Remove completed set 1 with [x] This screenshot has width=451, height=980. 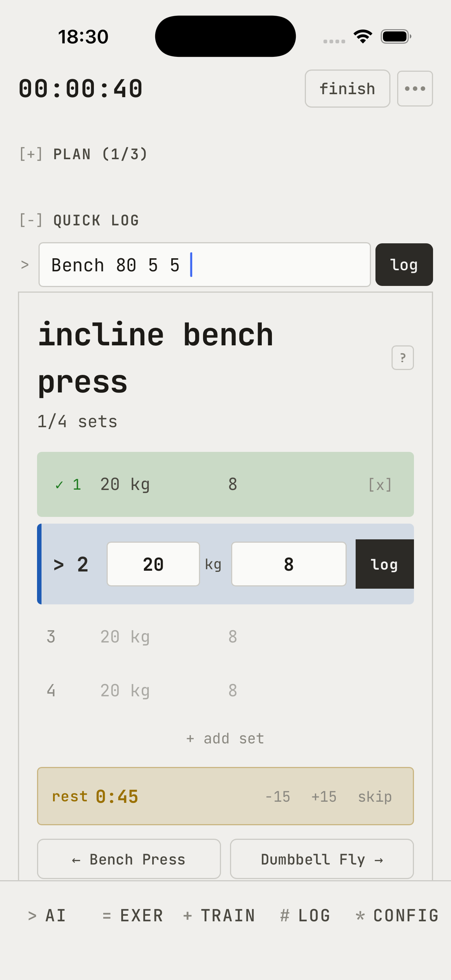(380, 485)
